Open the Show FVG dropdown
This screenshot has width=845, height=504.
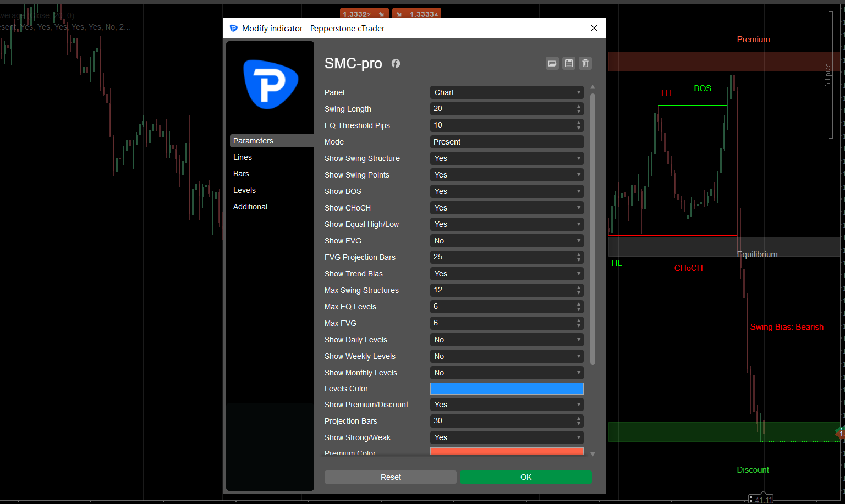click(x=507, y=241)
